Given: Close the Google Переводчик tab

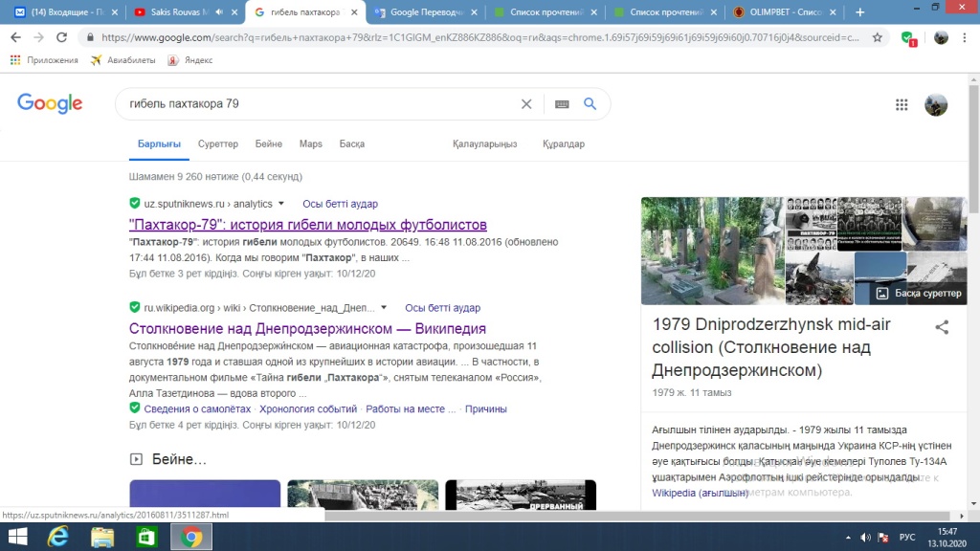Looking at the screenshot, I should coord(475,11).
